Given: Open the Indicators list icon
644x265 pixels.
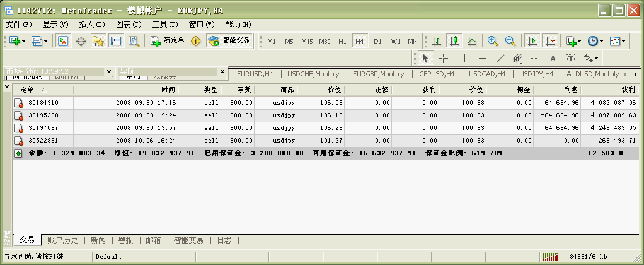Looking at the screenshot, I should (571, 41).
